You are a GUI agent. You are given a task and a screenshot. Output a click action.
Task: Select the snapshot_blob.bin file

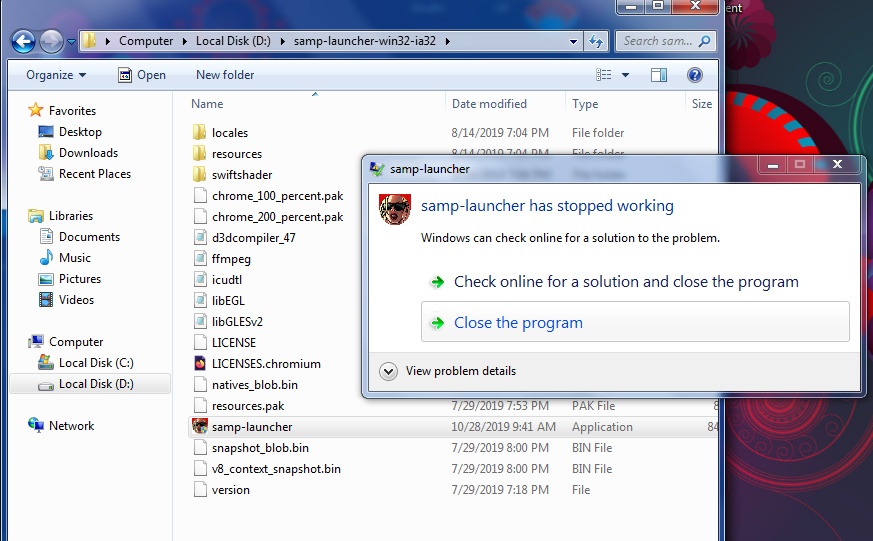pos(260,448)
